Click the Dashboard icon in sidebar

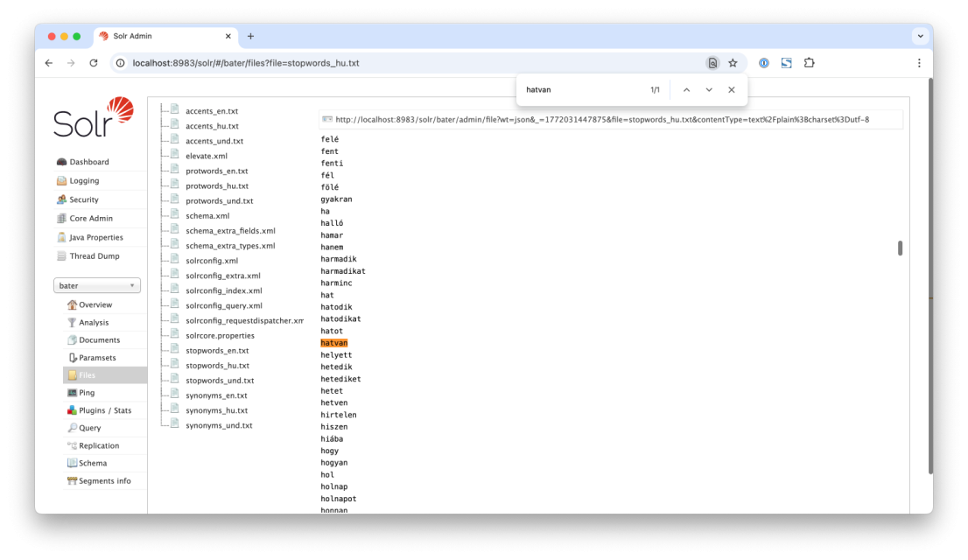point(61,162)
